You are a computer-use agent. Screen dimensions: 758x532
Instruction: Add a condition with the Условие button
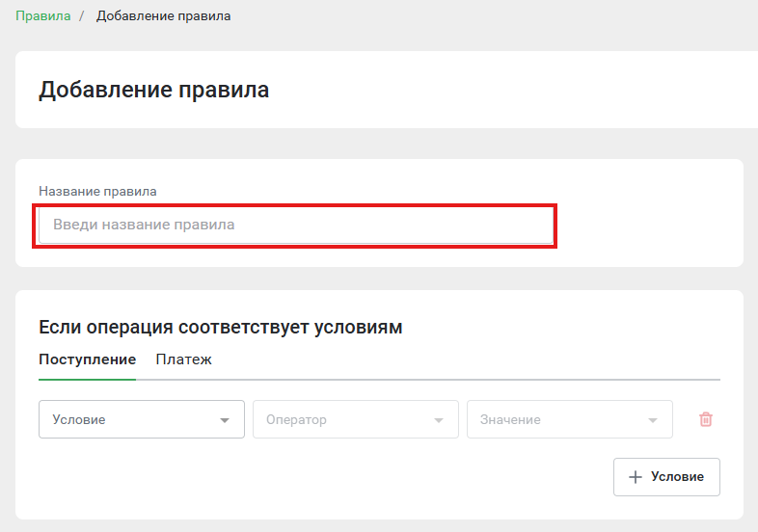tap(666, 477)
